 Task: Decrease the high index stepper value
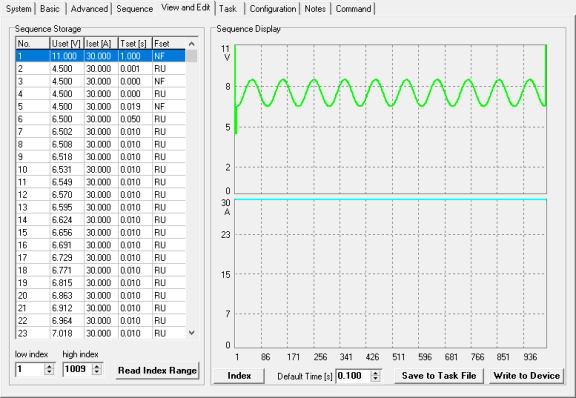[x=97, y=372]
